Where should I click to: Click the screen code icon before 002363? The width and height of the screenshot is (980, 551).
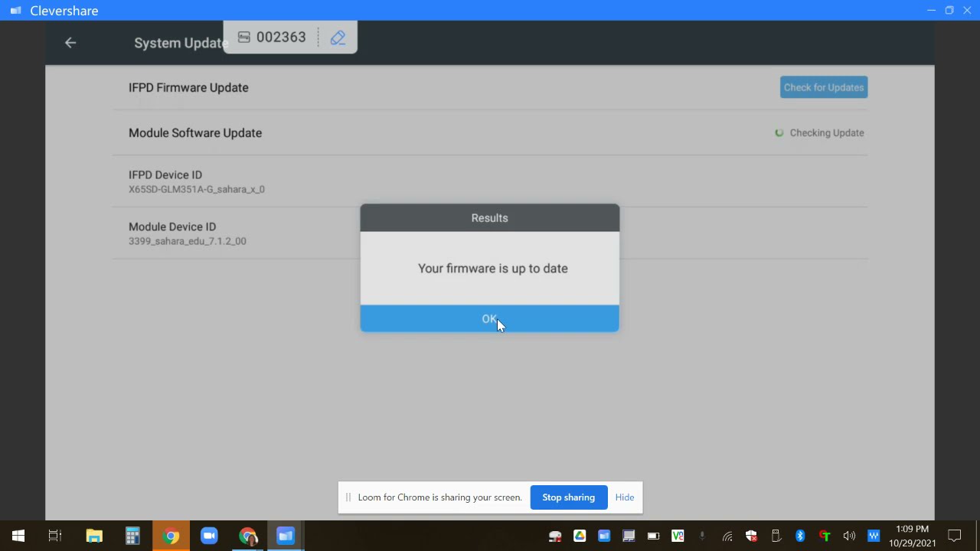(243, 37)
